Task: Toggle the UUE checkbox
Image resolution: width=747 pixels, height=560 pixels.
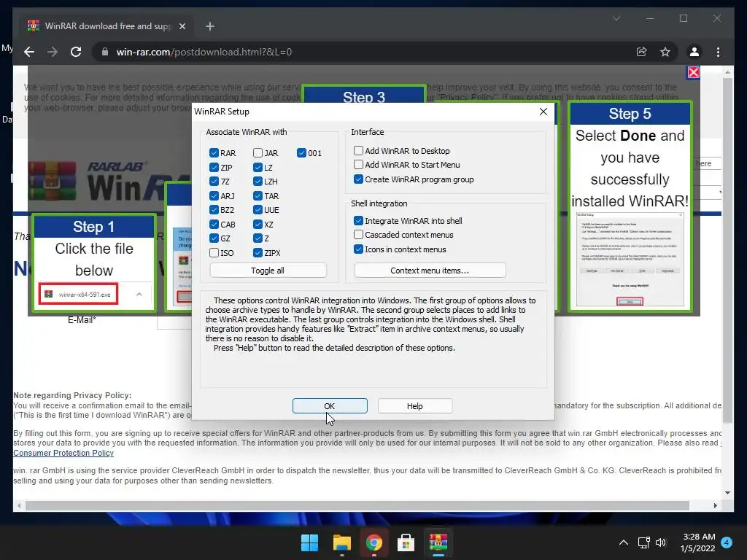Action: pyautogui.click(x=258, y=210)
